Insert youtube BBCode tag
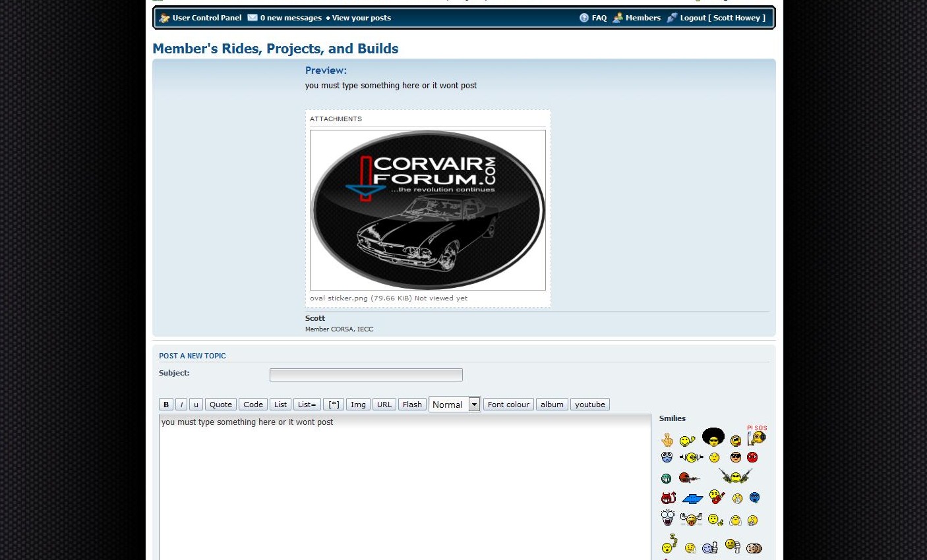 (x=590, y=405)
